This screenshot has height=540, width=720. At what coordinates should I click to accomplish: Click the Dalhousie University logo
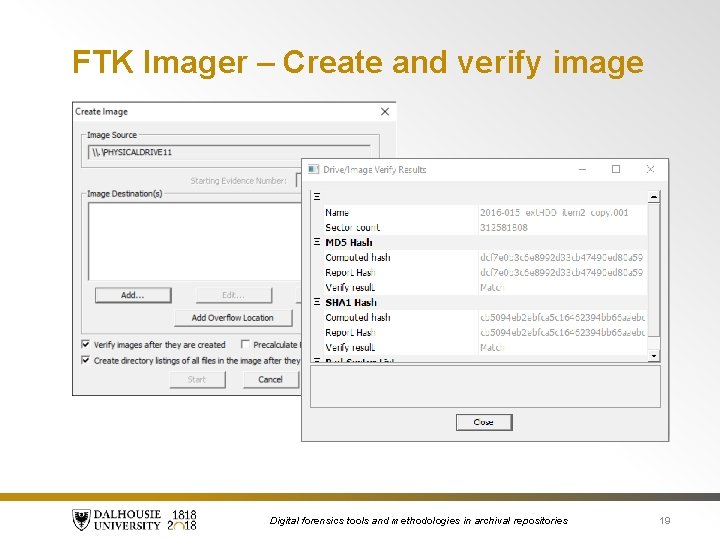(134, 520)
